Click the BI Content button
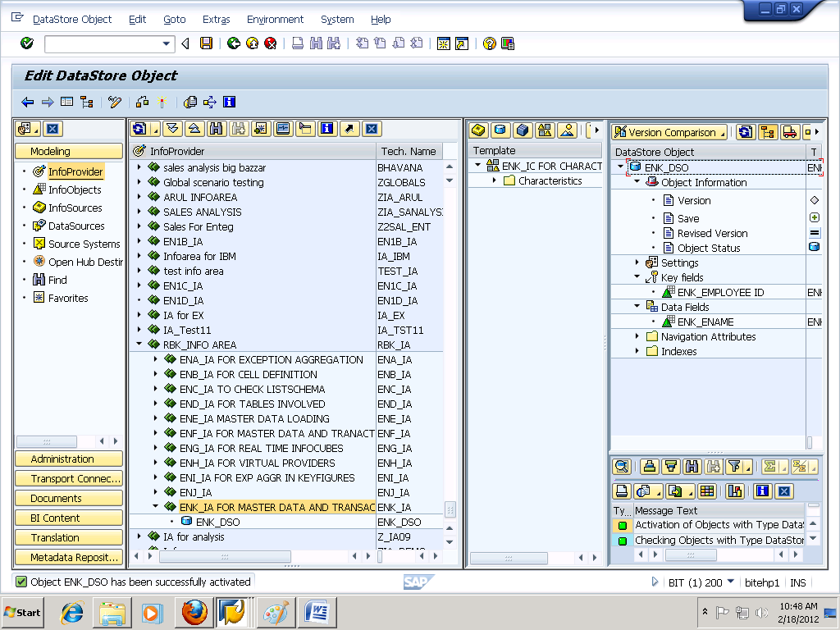 tap(69, 518)
